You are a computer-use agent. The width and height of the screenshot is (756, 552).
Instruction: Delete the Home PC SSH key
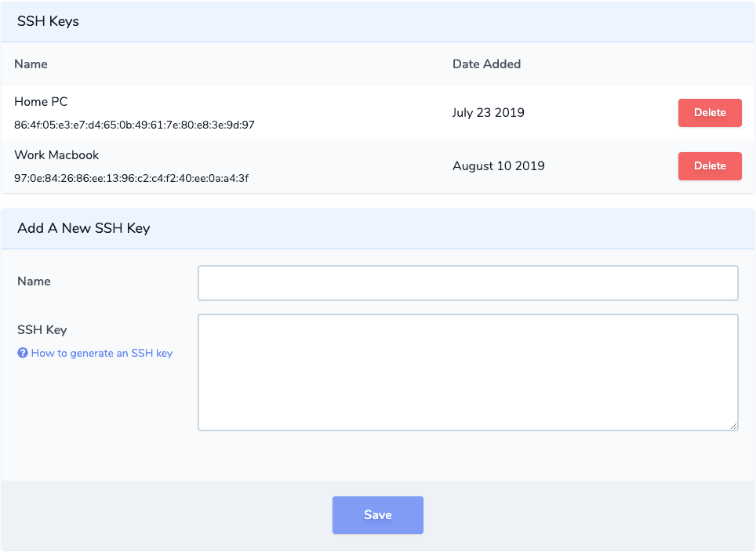point(710,113)
